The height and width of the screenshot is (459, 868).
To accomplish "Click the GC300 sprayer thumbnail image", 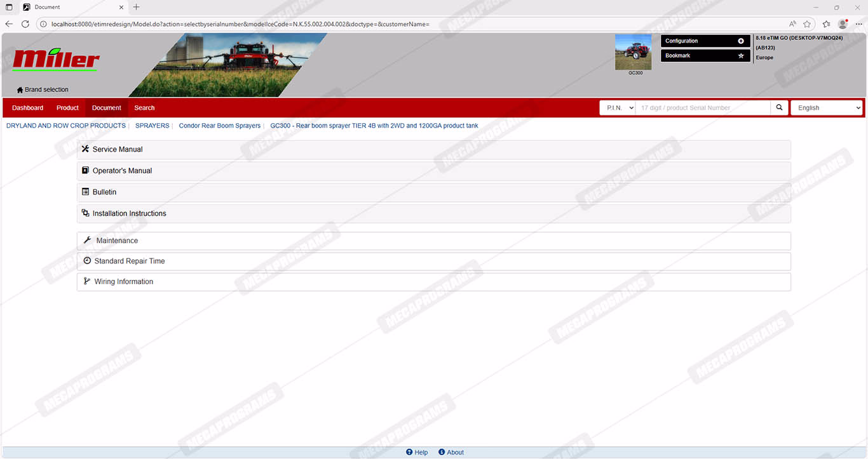I will [x=633, y=52].
